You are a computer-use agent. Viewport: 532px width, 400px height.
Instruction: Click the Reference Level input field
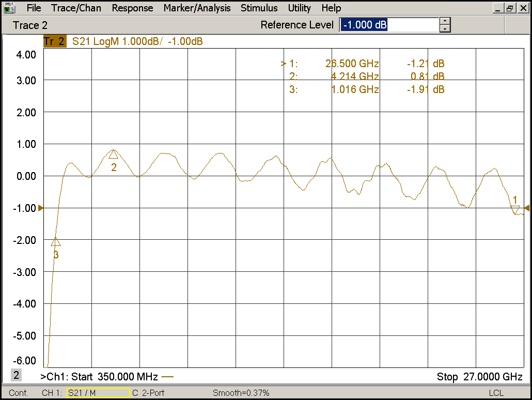389,25
